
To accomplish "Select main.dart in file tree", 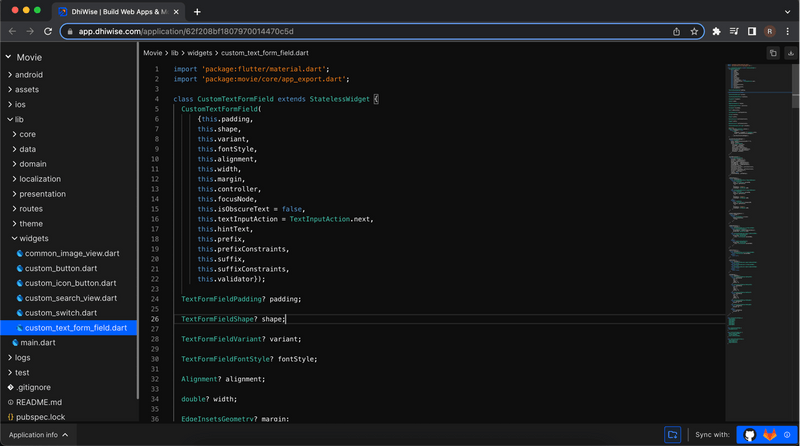I will [x=37, y=342].
